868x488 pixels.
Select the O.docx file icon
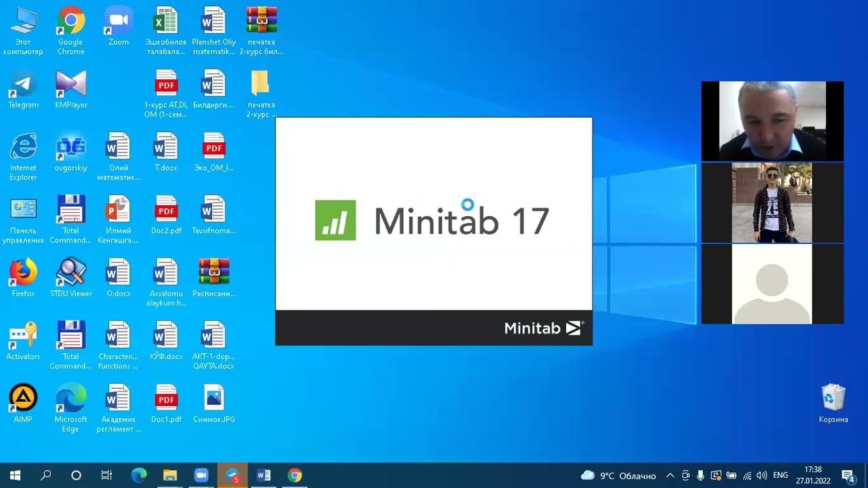click(x=119, y=279)
